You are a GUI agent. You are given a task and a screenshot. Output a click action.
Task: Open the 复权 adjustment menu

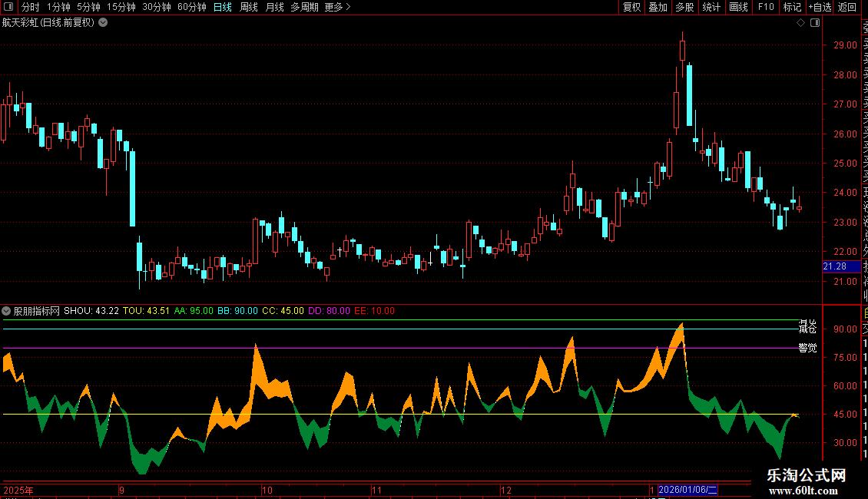click(631, 7)
